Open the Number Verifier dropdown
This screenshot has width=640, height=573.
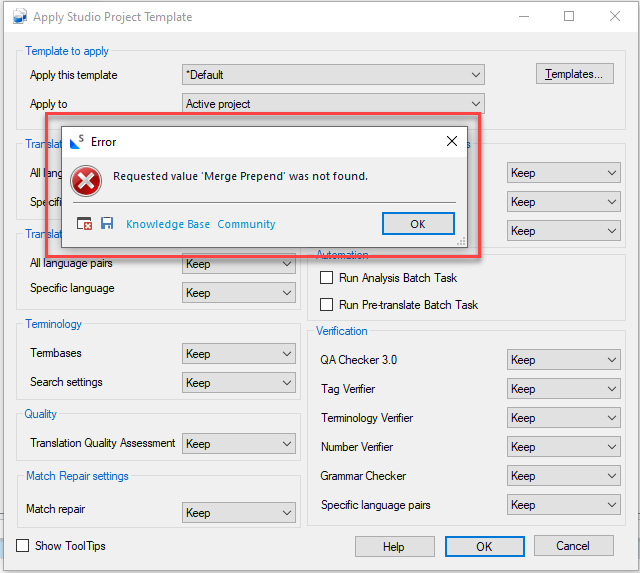(564, 446)
